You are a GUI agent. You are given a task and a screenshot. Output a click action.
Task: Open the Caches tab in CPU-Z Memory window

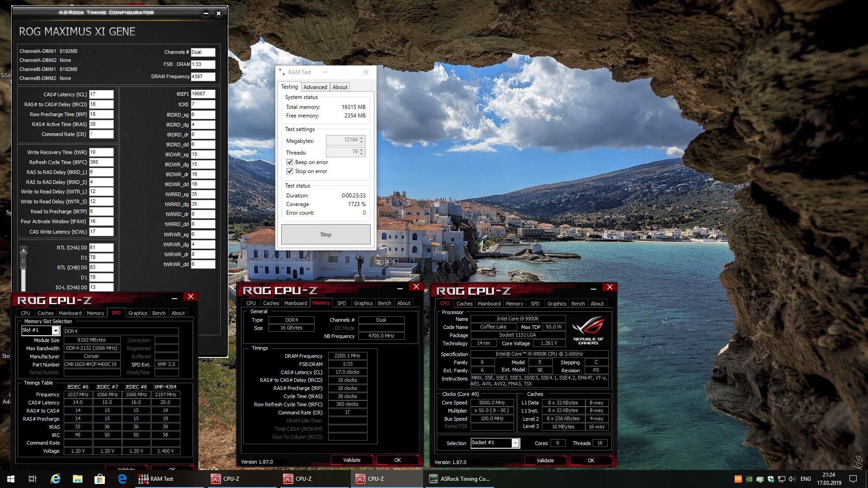271,303
